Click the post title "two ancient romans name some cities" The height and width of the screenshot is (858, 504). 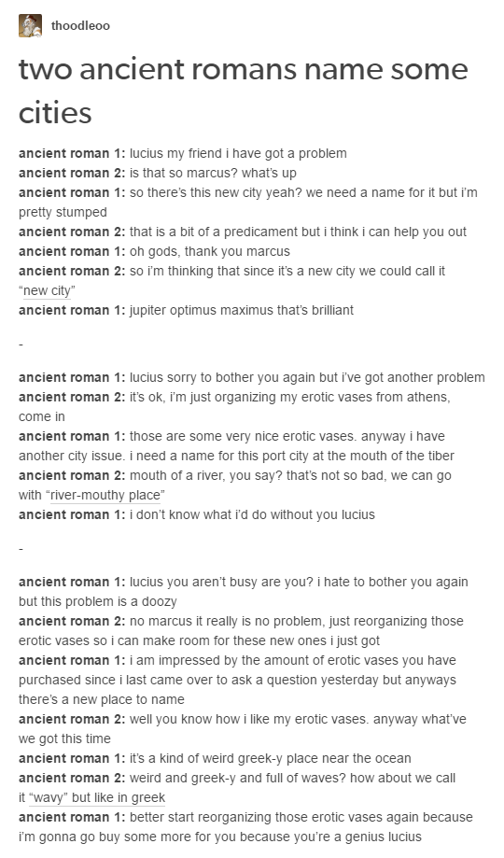(244, 91)
